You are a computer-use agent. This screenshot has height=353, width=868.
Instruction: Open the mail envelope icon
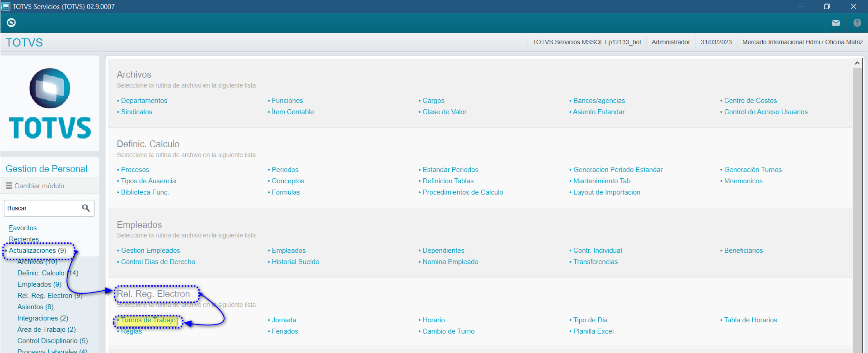[835, 23]
